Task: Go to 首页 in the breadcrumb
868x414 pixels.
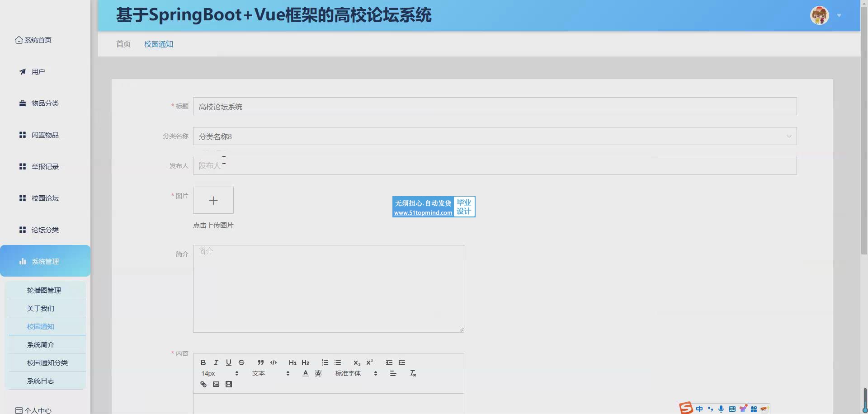Action: [x=123, y=44]
